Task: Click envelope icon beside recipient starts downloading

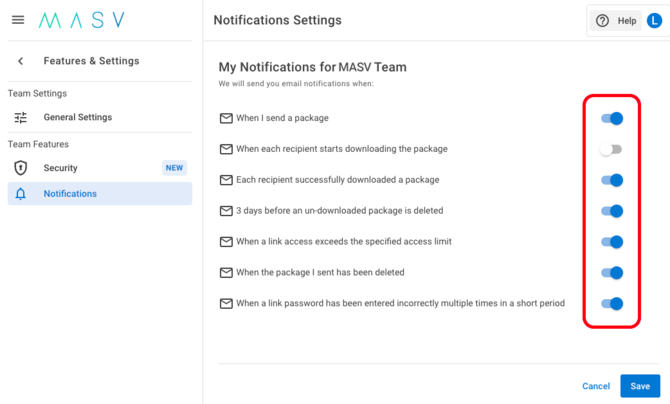Action: pyautogui.click(x=226, y=149)
